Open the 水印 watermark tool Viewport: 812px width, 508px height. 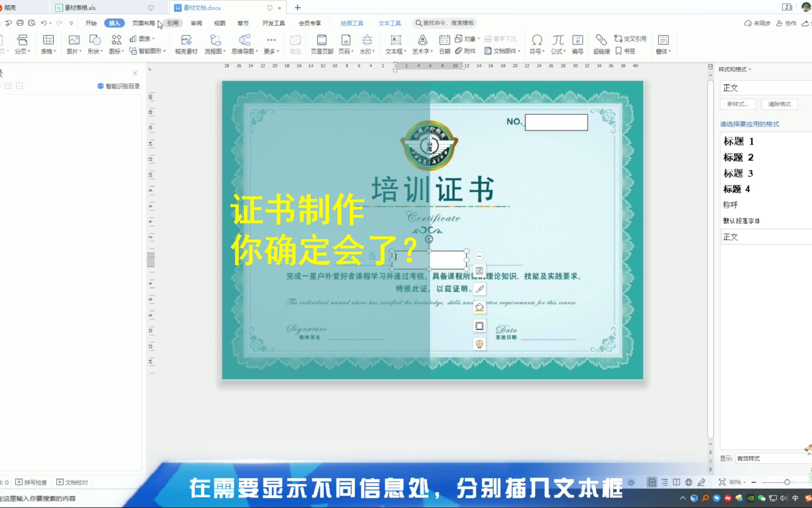point(367,44)
